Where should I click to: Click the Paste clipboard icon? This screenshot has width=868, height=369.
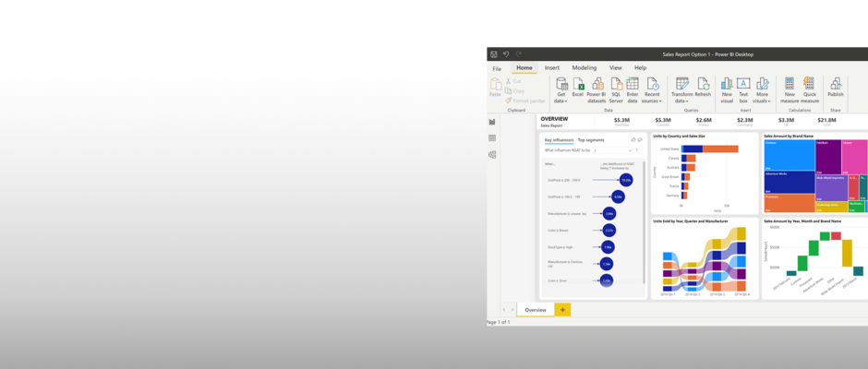coord(496,88)
